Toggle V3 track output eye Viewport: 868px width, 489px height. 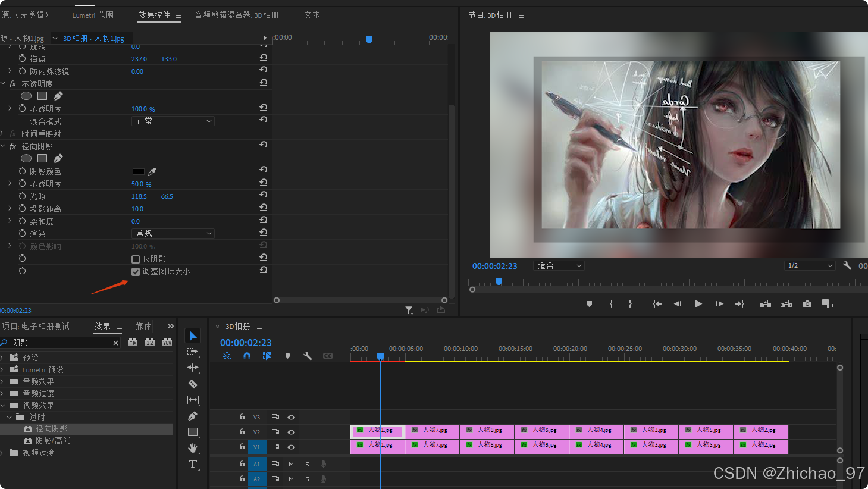[x=291, y=417]
